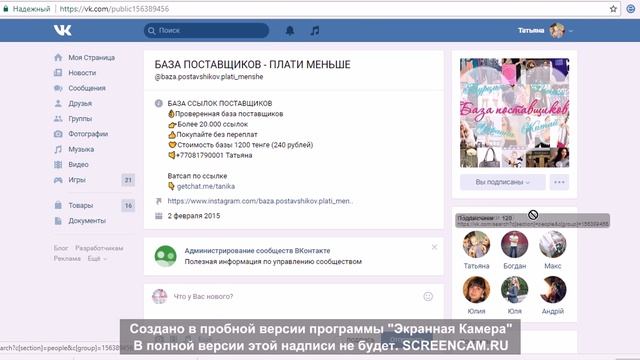The width and height of the screenshot is (640, 360).
Task: Open subscriber Юля avatar
Action: [x=514, y=290]
